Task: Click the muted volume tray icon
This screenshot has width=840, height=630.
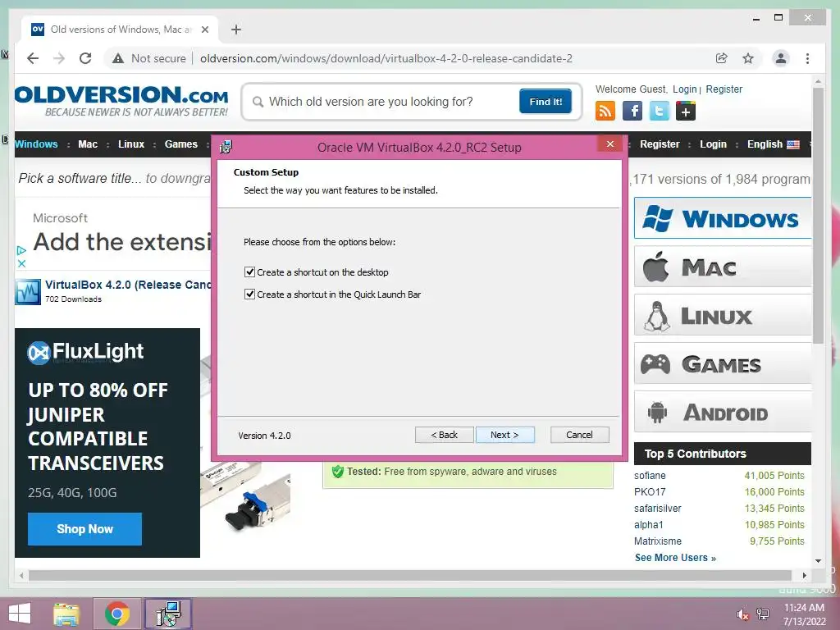Action: pyautogui.click(x=742, y=614)
